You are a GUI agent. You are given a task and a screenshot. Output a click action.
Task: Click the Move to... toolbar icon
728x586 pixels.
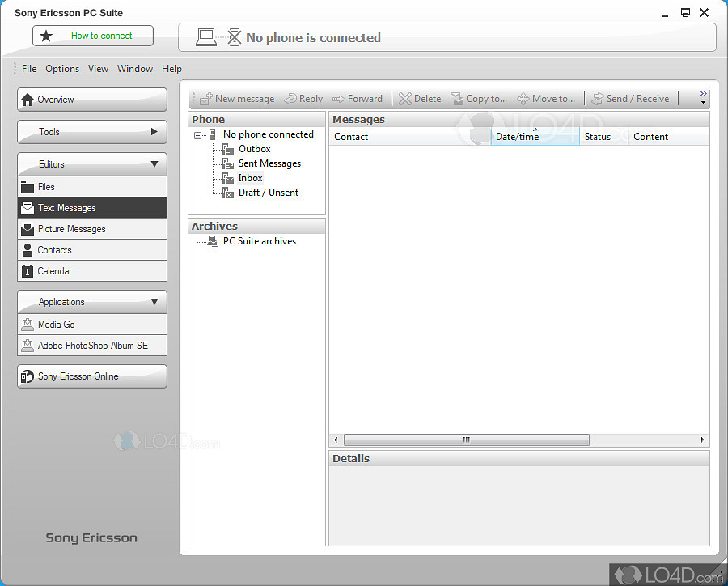coord(523,99)
